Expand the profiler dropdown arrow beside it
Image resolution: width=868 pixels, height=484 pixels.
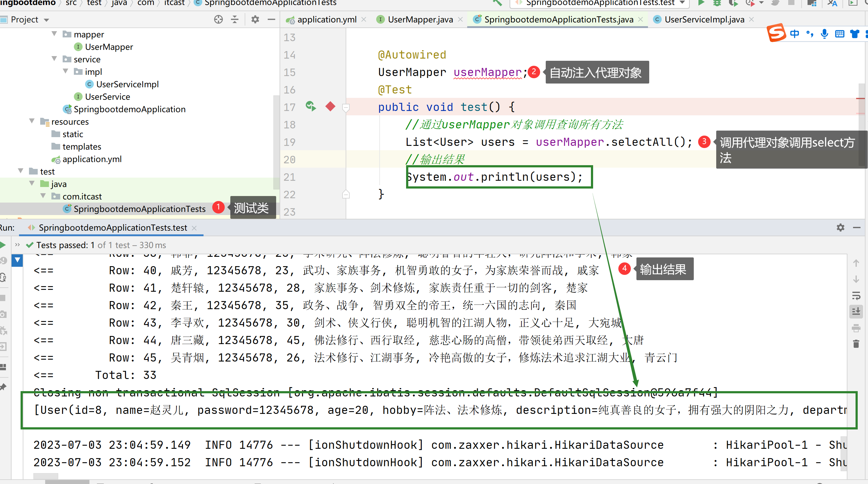pos(761,3)
